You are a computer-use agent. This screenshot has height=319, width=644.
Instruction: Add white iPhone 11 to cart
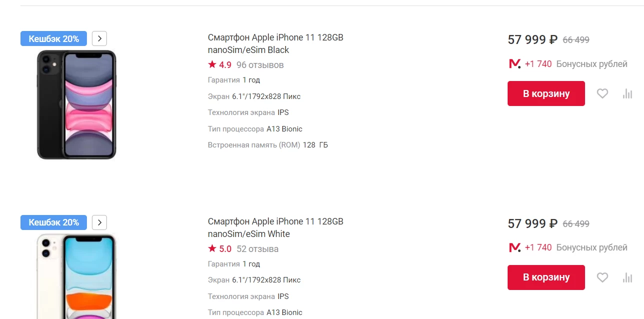pos(546,277)
